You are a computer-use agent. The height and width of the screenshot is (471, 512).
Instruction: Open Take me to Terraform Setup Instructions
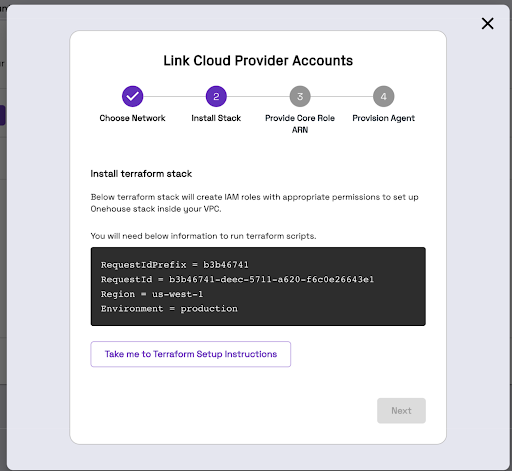click(191, 354)
